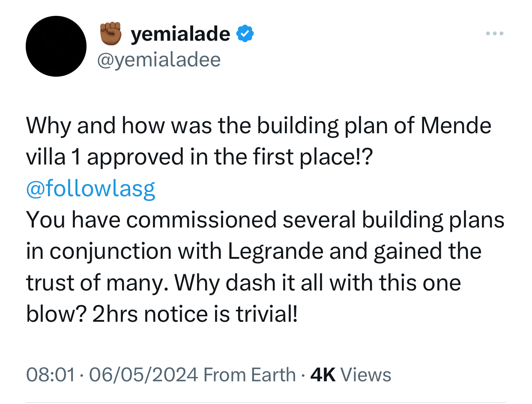Click the From Earth location label
The height and width of the screenshot is (404, 532).
tap(249, 375)
